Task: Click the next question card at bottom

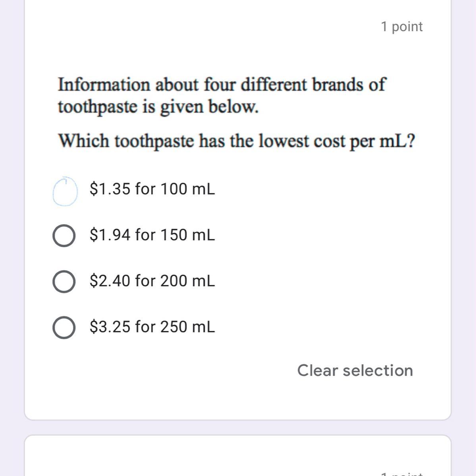Action: (x=237, y=456)
